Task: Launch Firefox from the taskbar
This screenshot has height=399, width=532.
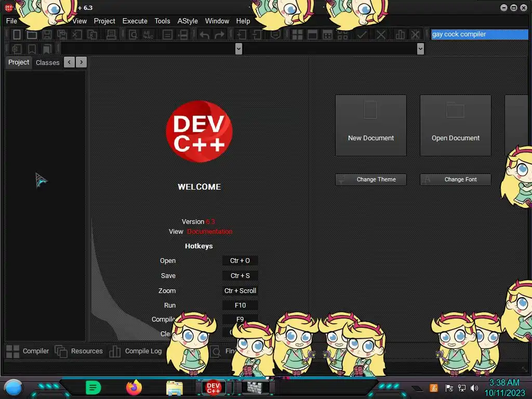Action: tap(134, 388)
